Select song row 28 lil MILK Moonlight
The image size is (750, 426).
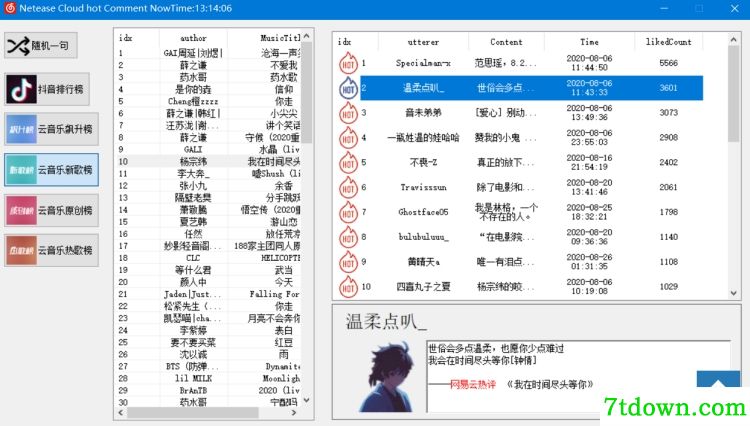(209, 378)
